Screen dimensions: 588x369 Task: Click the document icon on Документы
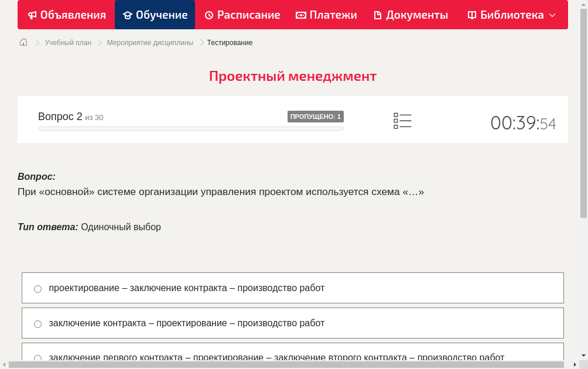[379, 15]
